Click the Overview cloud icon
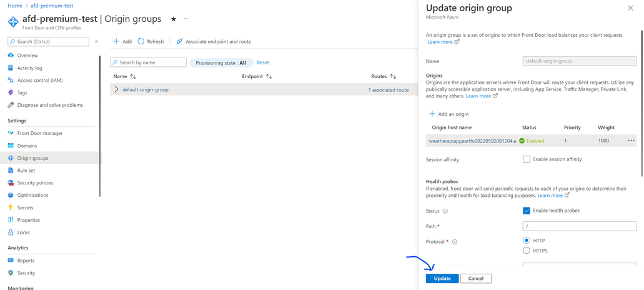Image resolution: width=644 pixels, height=290 pixels. pyautogui.click(x=11, y=56)
